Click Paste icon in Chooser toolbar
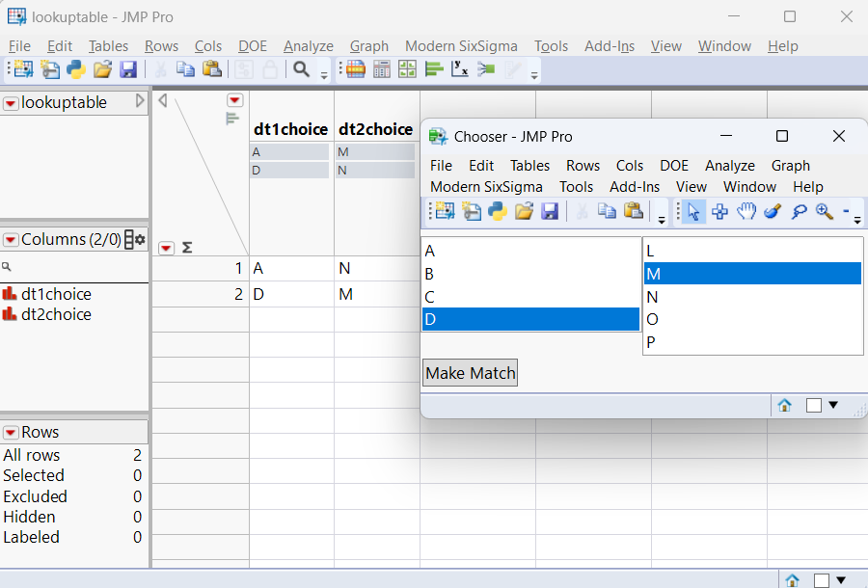 point(634,211)
